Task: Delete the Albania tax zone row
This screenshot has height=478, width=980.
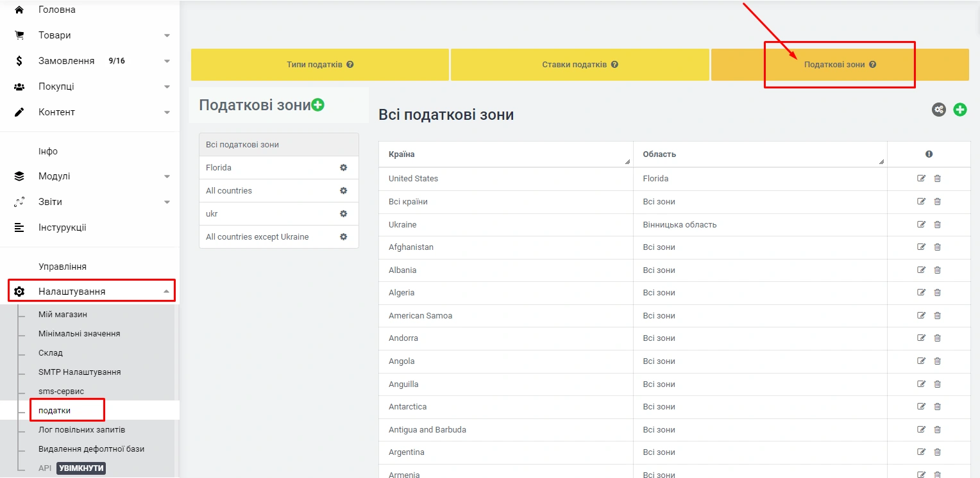Action: click(x=937, y=270)
